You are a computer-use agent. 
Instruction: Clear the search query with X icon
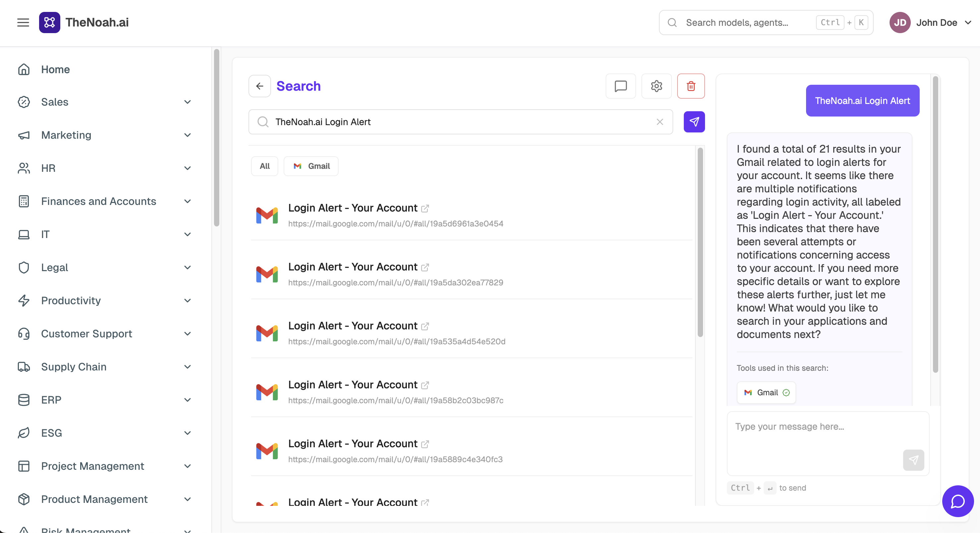(660, 121)
